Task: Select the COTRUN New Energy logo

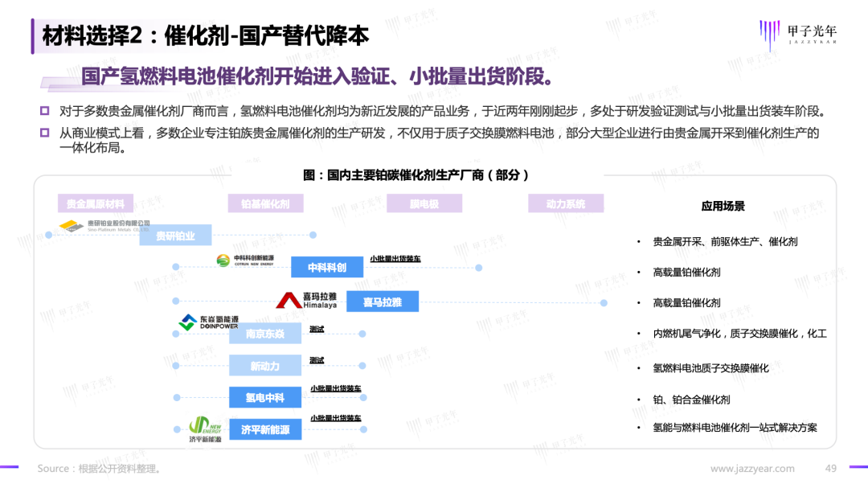Action: 245,260
